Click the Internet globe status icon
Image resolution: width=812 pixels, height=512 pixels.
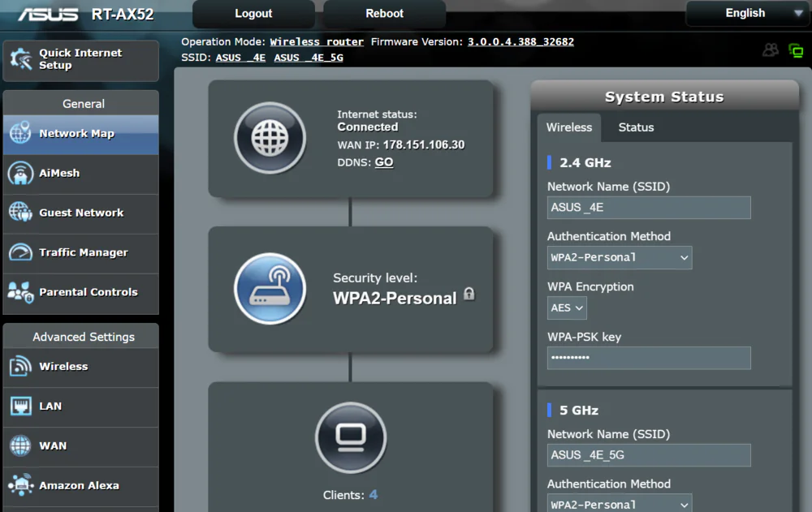270,138
